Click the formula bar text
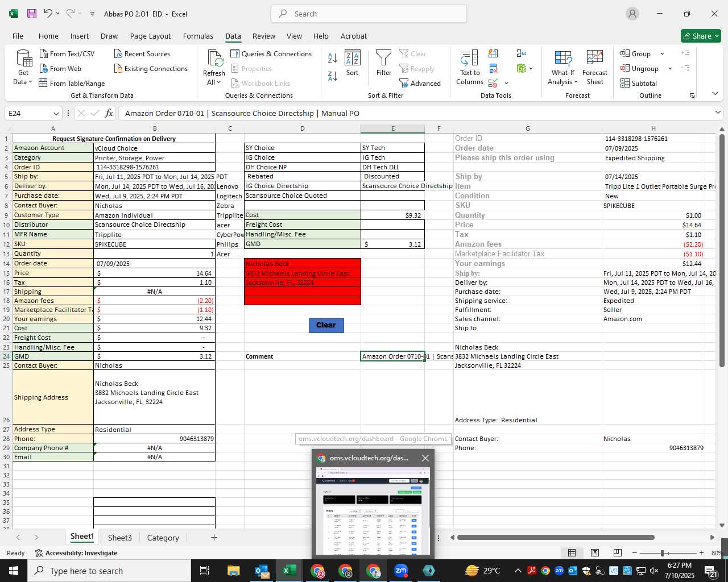Image resolution: width=728 pixels, height=582 pixels. coord(242,113)
